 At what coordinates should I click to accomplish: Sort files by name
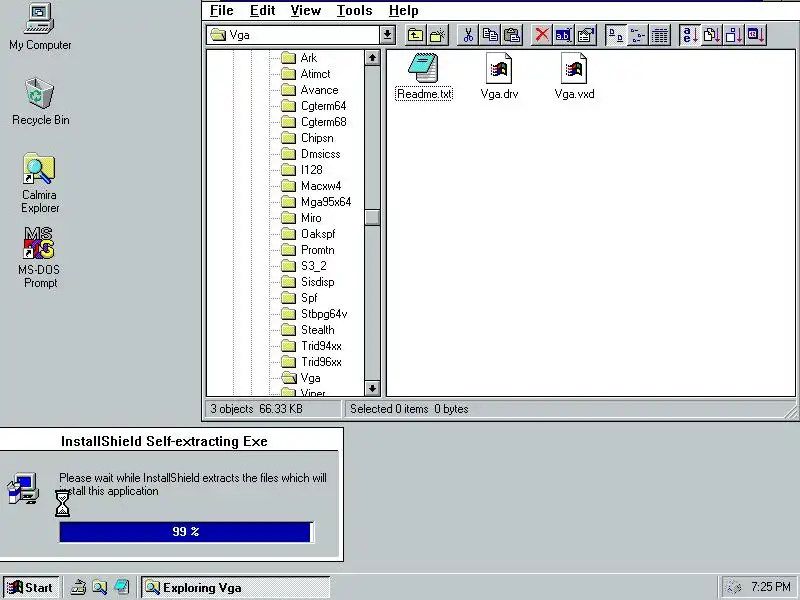(690, 35)
